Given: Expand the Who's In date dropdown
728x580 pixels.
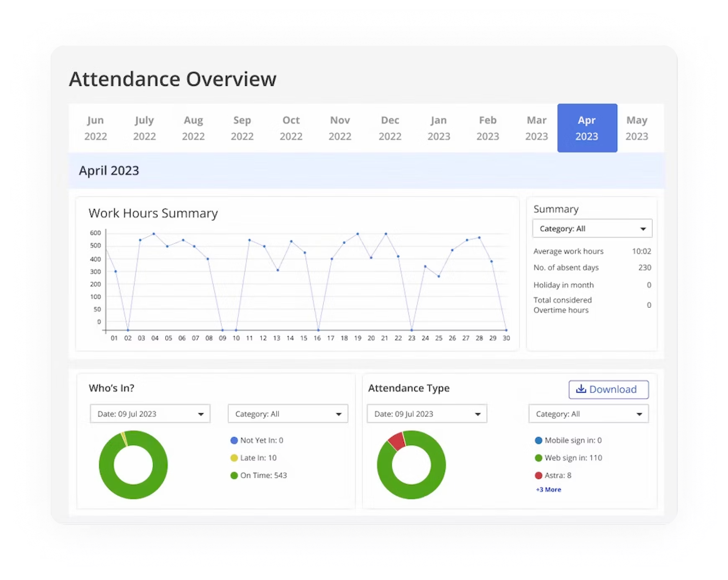Looking at the screenshot, I should click(x=150, y=414).
